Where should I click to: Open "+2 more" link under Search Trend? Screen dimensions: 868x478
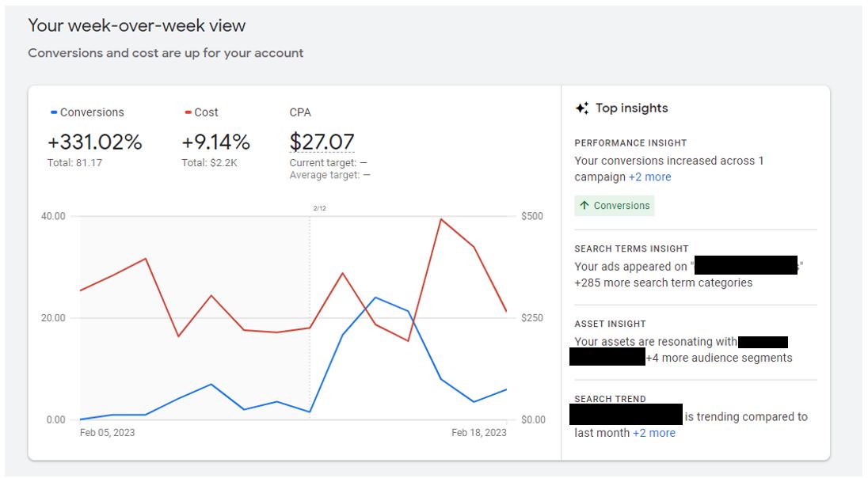(653, 433)
